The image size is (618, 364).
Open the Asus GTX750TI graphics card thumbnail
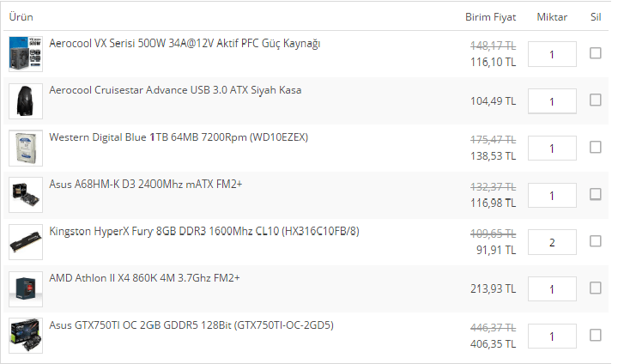pos(26,336)
